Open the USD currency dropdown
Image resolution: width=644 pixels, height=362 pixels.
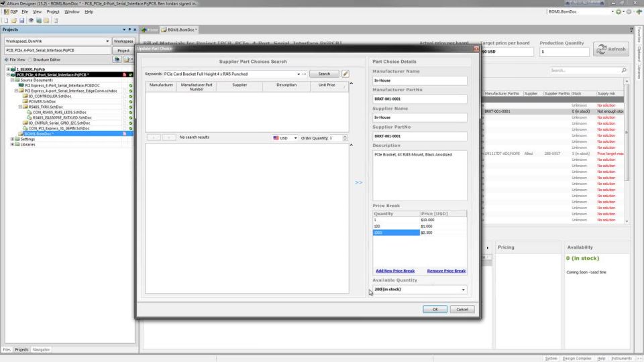(295, 138)
